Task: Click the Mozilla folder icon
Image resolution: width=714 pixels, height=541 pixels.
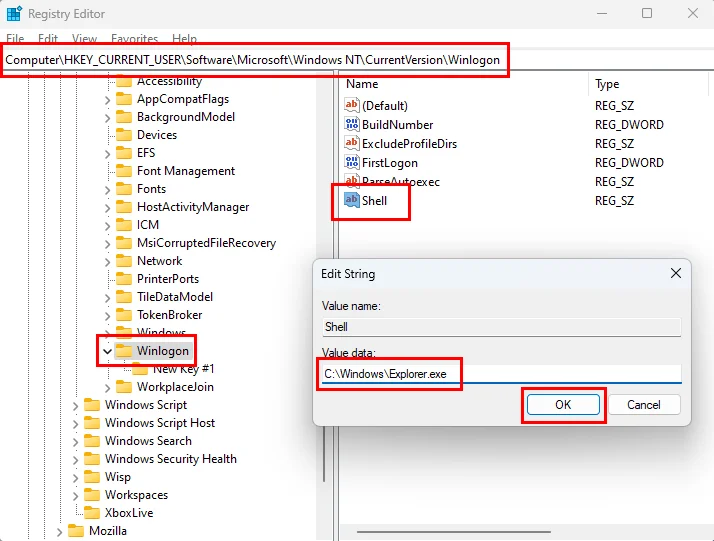Action: click(x=76, y=531)
